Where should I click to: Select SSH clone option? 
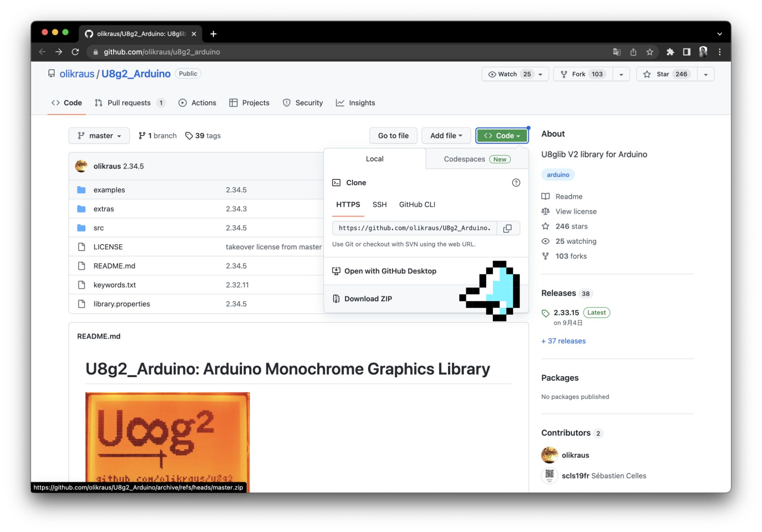[x=379, y=204]
